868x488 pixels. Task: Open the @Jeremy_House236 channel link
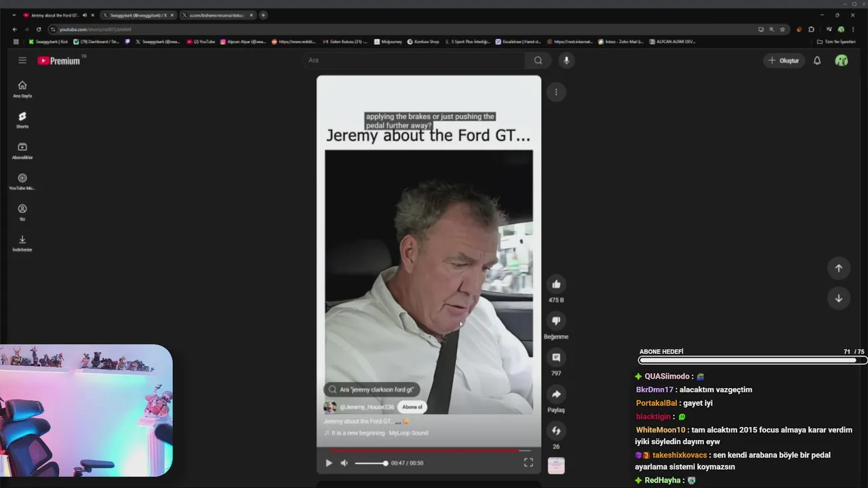pos(366,407)
